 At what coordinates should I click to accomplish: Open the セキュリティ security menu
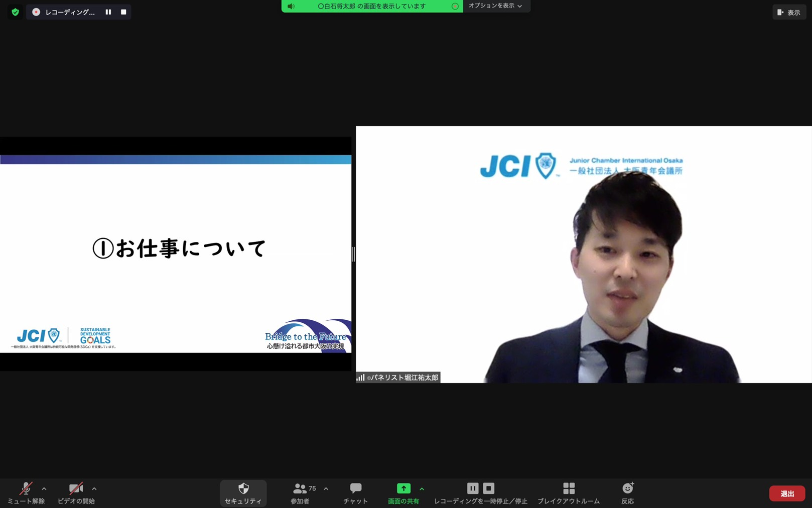pos(243,492)
